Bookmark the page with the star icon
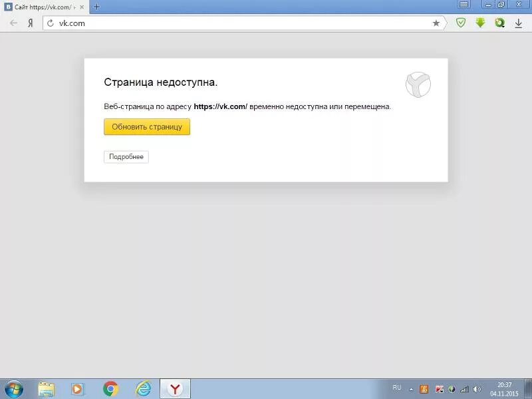 tap(436, 23)
